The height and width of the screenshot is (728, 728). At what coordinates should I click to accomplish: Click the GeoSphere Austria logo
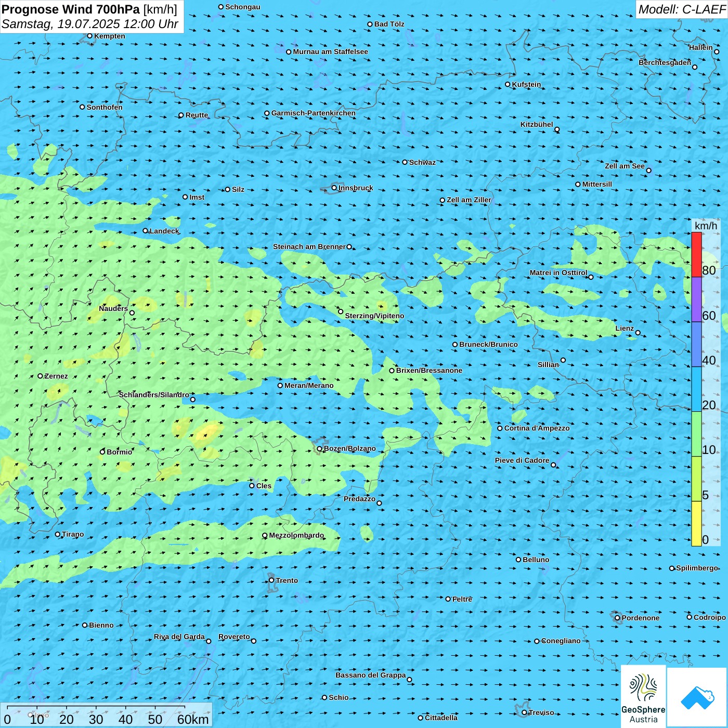643,696
